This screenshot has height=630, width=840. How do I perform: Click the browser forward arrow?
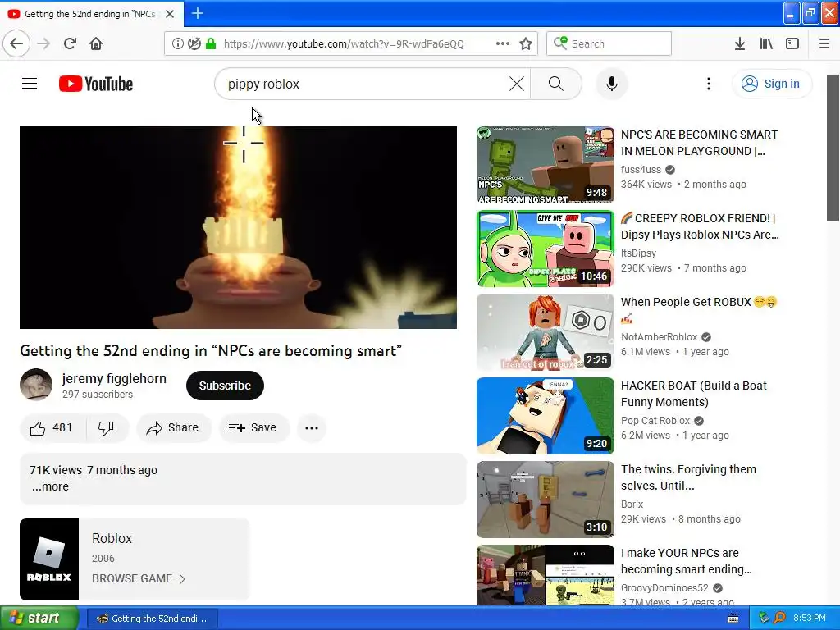(x=44, y=43)
